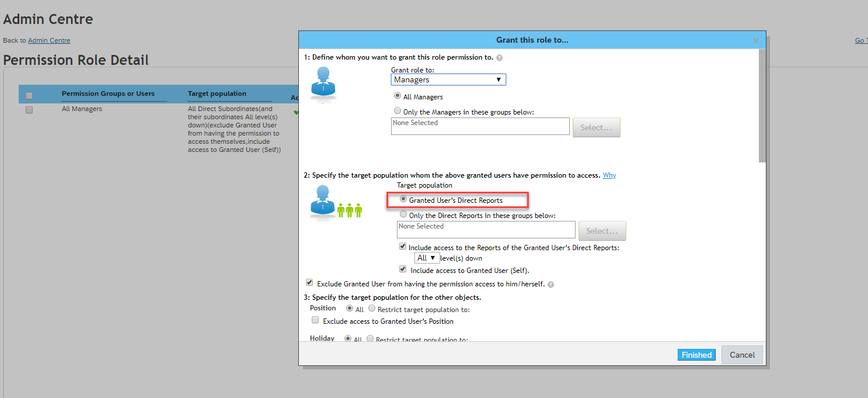
Task: Click the Cancel button
Action: 742,355
